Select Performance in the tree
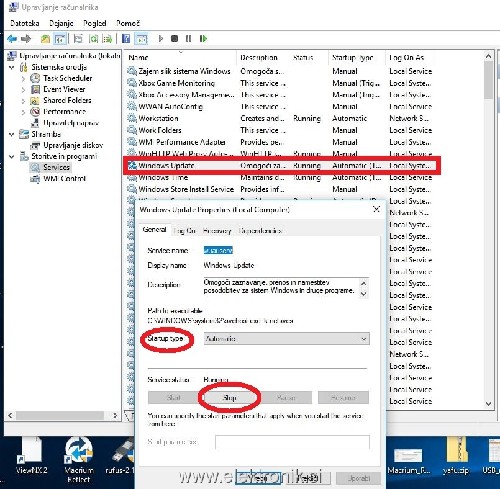 [65, 112]
